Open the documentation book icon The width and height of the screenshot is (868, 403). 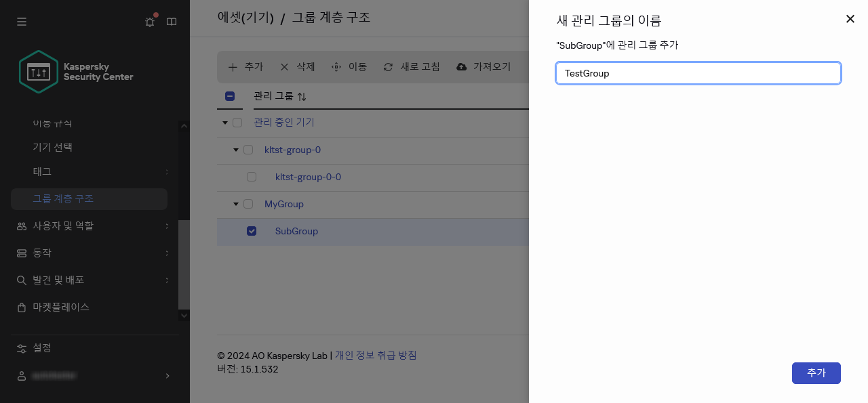pyautogui.click(x=172, y=22)
